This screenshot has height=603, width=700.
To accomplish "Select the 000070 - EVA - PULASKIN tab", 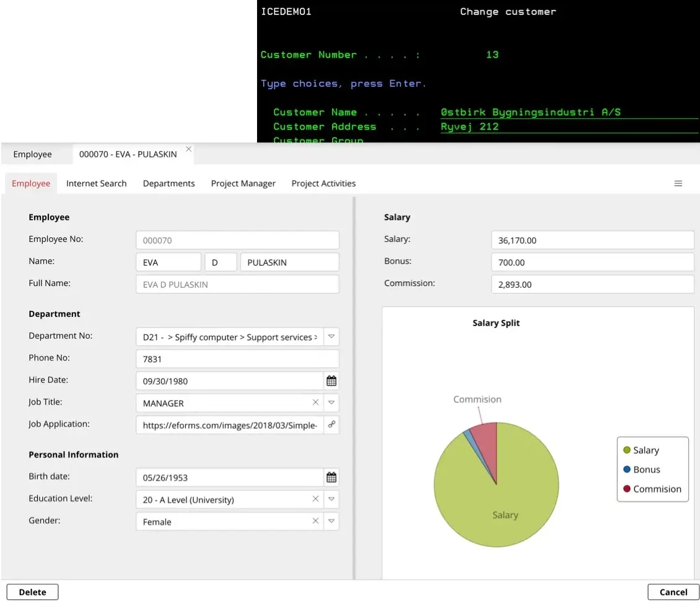I will coord(128,154).
